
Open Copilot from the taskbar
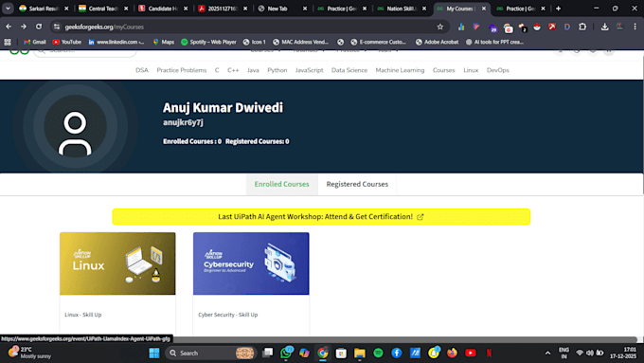pos(304,353)
